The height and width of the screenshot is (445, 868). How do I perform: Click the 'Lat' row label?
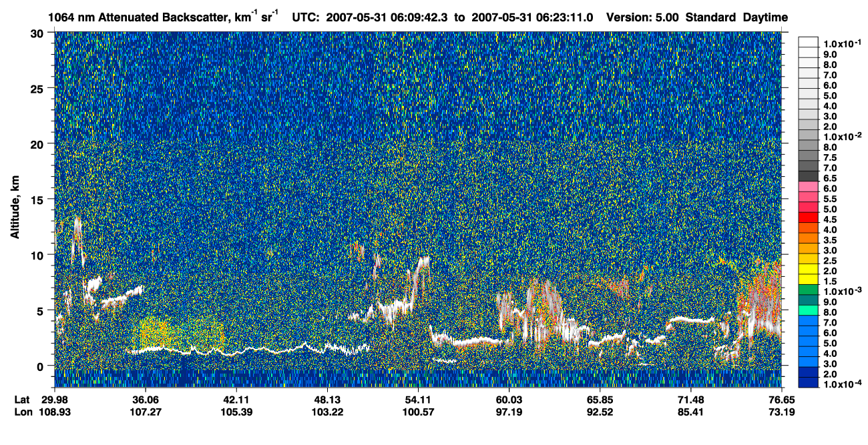click(22, 400)
